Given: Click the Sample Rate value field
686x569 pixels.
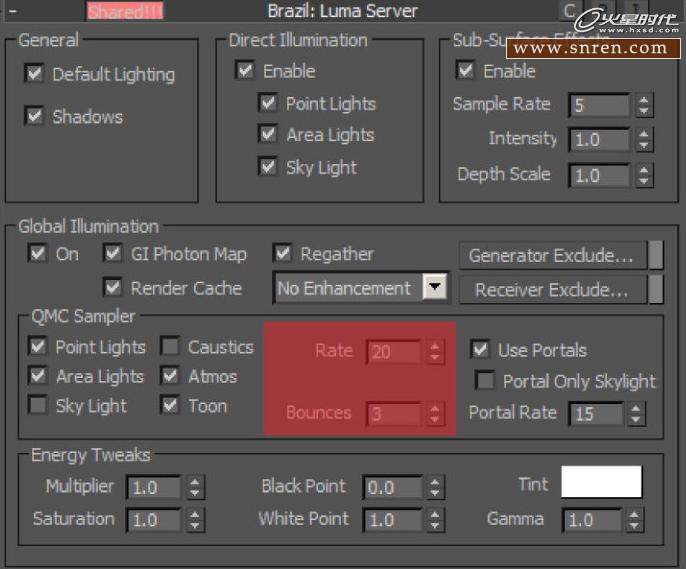Looking at the screenshot, I should (599, 105).
